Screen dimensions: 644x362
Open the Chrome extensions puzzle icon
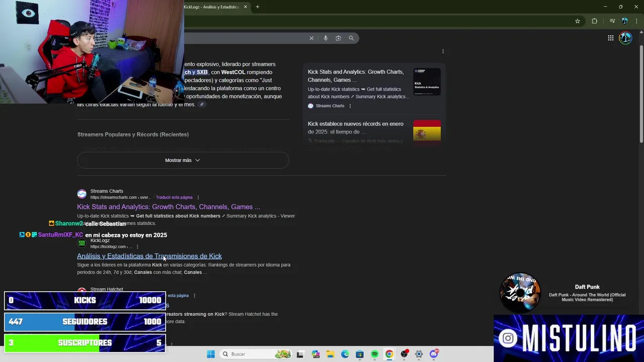(594, 21)
